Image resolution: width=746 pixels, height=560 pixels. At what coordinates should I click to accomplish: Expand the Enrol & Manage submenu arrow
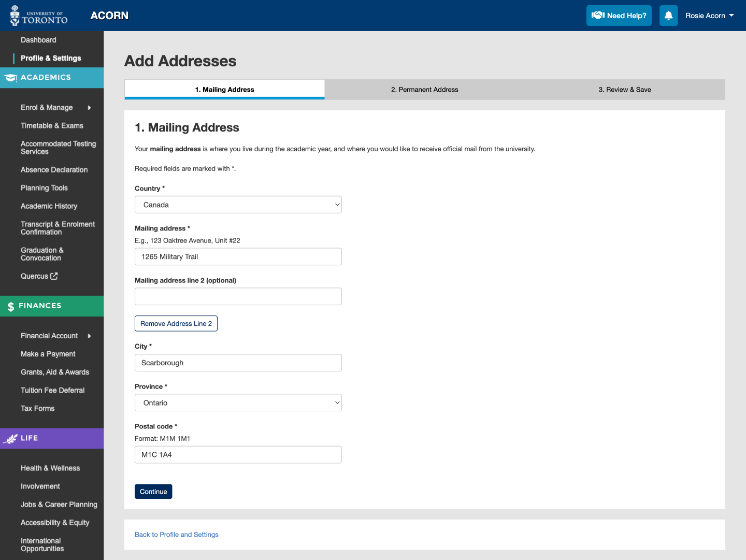[x=89, y=108]
